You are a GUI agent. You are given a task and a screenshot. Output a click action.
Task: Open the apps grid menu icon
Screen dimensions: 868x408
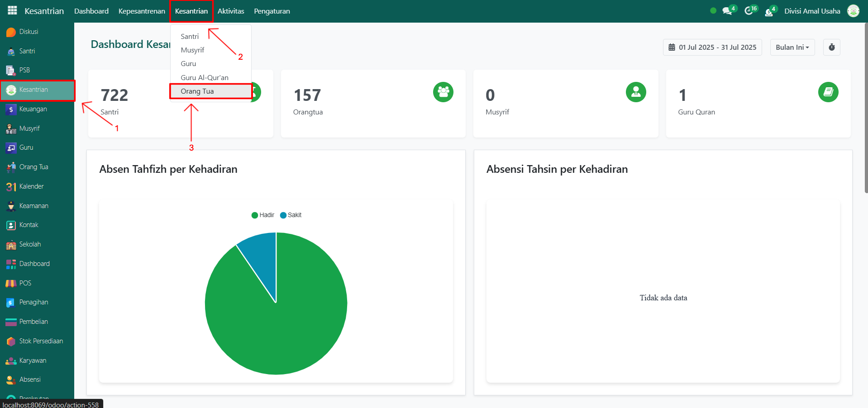(12, 10)
